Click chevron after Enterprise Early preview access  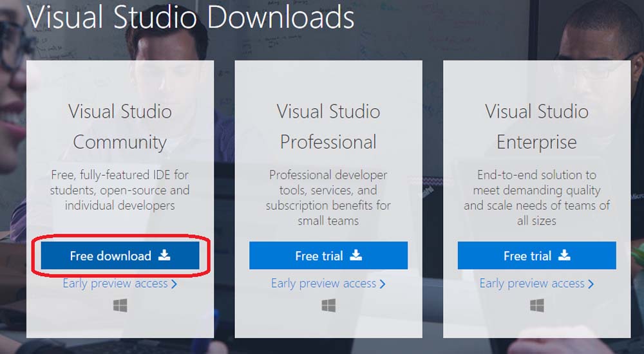pos(591,284)
